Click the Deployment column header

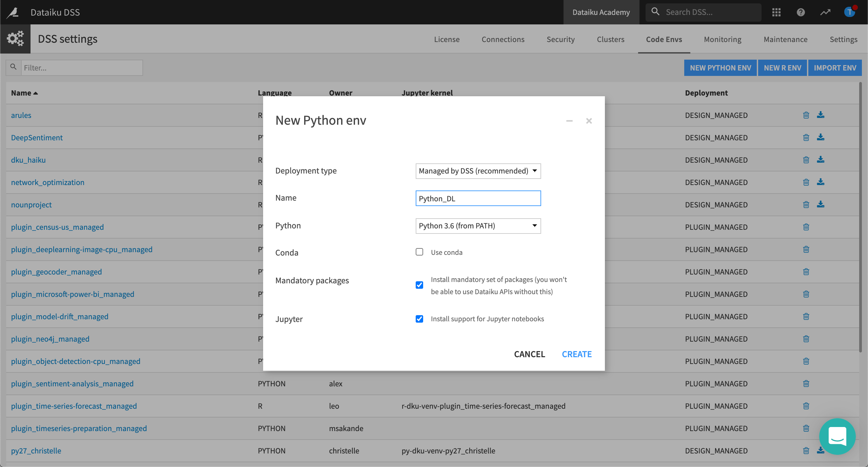pyautogui.click(x=706, y=93)
